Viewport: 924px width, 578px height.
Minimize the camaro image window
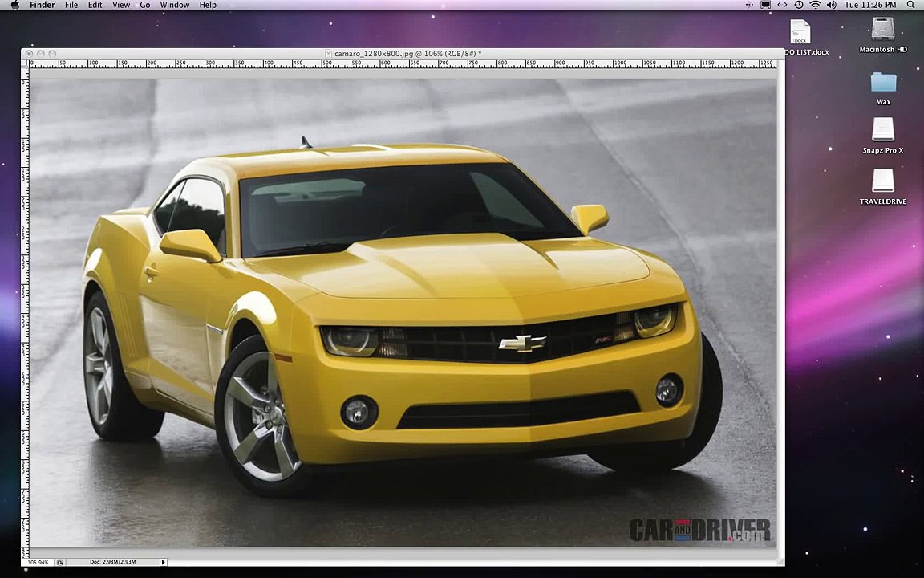[x=41, y=54]
